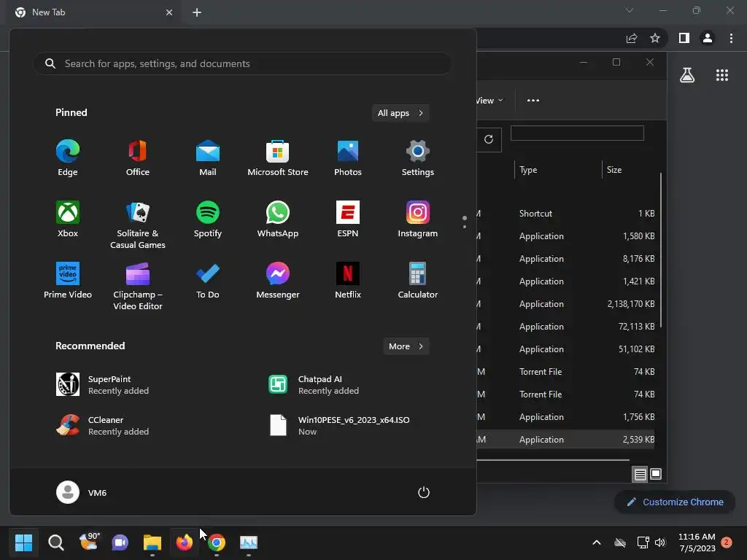Image resolution: width=747 pixels, height=560 pixels.
Task: Click Customize Chrome button
Action: point(675,502)
